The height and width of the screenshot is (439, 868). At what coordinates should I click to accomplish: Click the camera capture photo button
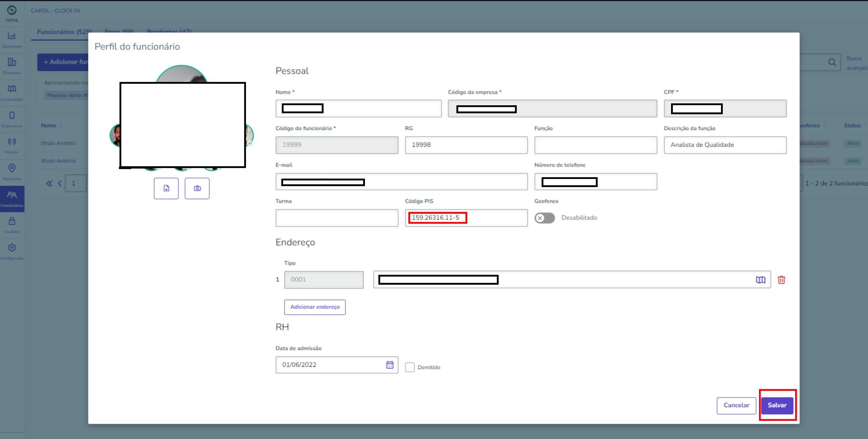pos(197,189)
